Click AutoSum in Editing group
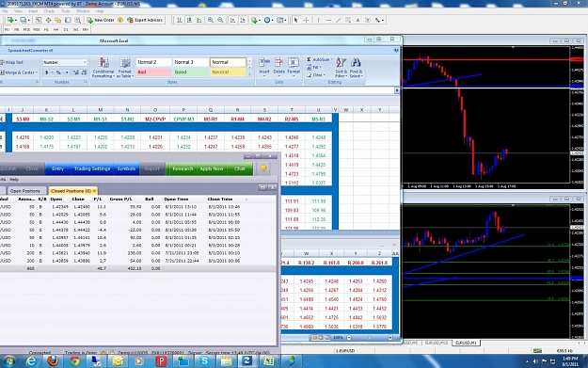 [x=320, y=59]
